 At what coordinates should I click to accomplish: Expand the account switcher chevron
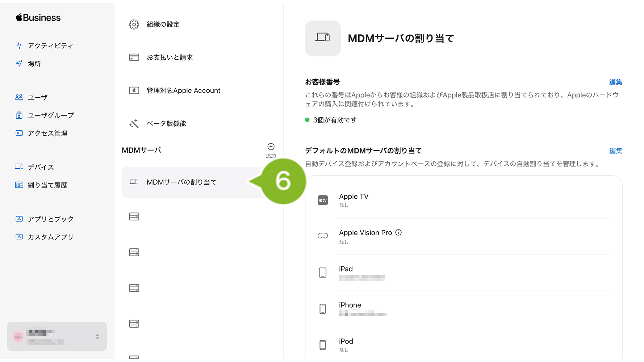pyautogui.click(x=97, y=337)
